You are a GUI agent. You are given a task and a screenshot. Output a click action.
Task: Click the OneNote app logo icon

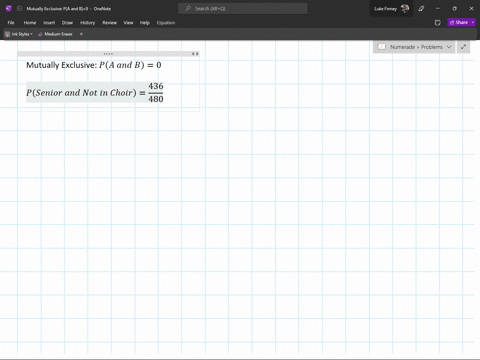click(x=9, y=8)
